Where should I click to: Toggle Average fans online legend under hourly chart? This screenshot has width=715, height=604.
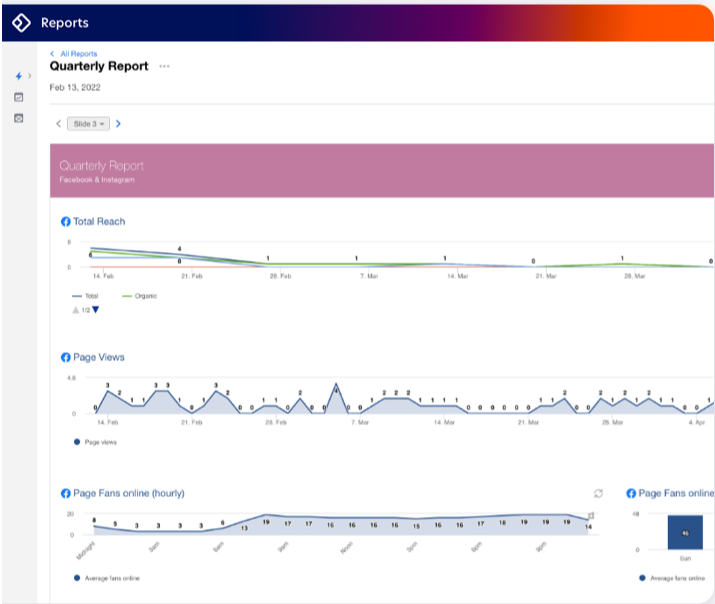coord(107,578)
